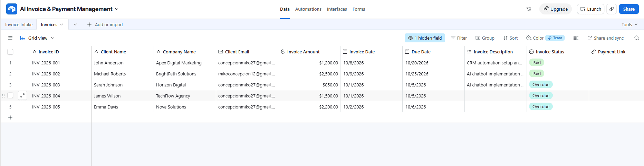Click the Client Email column header
The height and width of the screenshot is (166, 644).
pos(247,52)
